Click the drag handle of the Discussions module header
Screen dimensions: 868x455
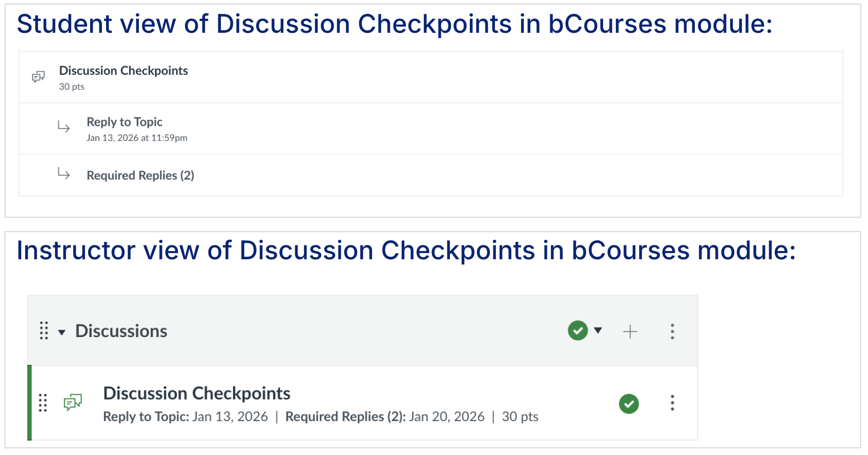coord(44,331)
